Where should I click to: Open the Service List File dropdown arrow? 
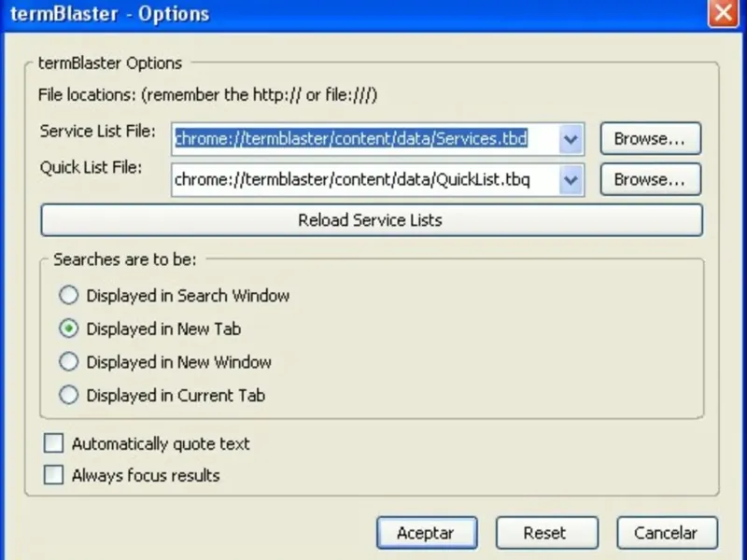(571, 139)
